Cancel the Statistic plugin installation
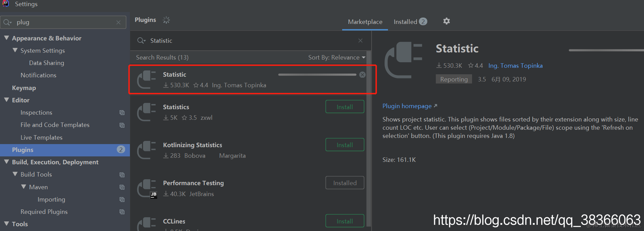This screenshot has width=644, height=231. (362, 75)
